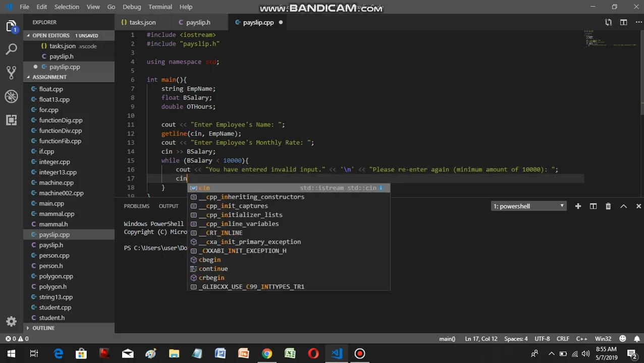Screen dimensions: 644x363
Task: Maximize the panel using the up chevron
Action: pyautogui.click(x=623, y=206)
